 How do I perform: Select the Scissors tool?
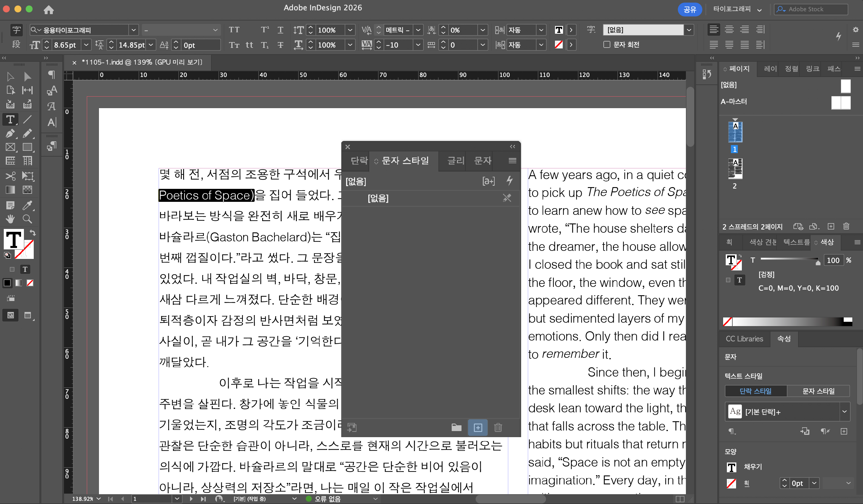click(10, 176)
